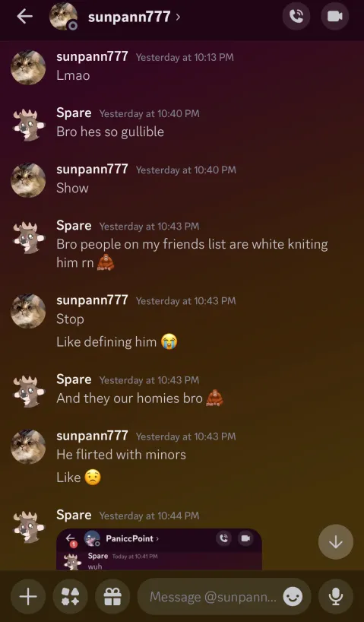This screenshot has width=364, height=622.
Task: Tap the microphone voice message button
Action: (x=336, y=596)
